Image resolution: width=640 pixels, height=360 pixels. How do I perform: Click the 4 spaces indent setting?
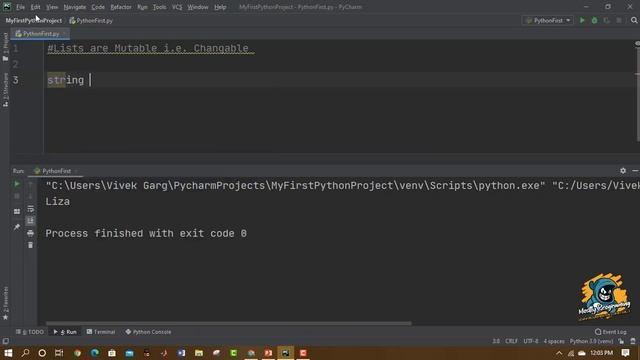click(x=554, y=341)
